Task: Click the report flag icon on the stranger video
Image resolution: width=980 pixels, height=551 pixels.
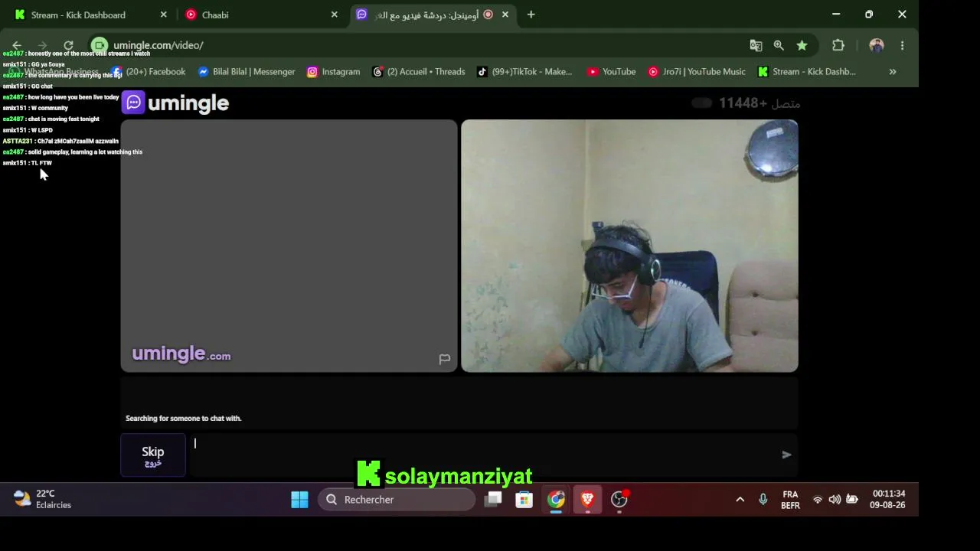Action: click(444, 359)
